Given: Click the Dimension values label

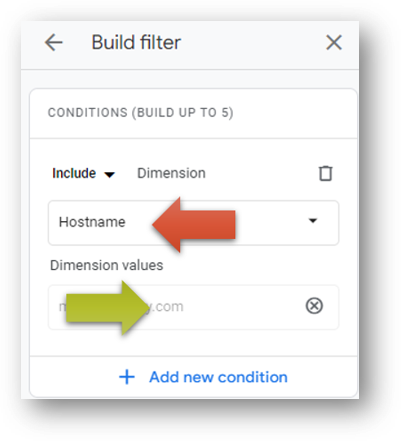Looking at the screenshot, I should [107, 265].
